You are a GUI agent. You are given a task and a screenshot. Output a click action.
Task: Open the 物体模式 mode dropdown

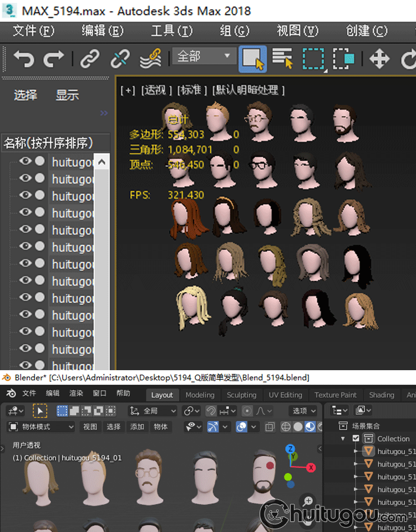tap(40, 427)
